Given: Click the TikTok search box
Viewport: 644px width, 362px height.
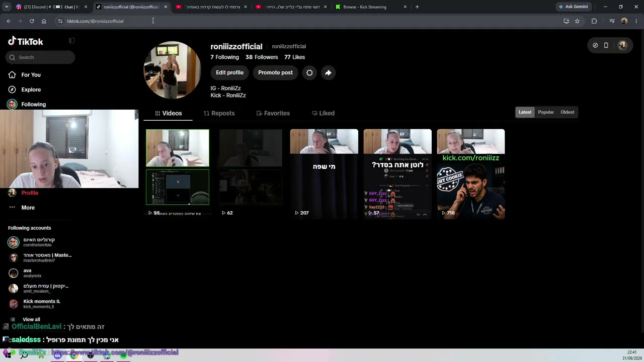Looking at the screenshot, I should coord(40,57).
